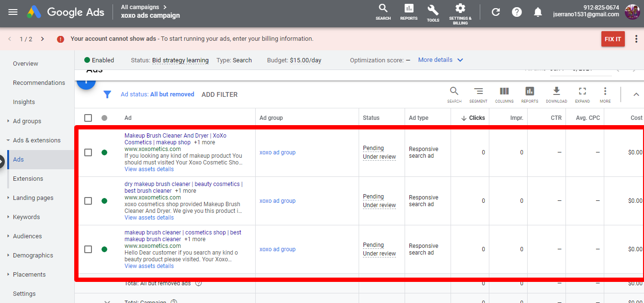Check the Makeup Brush Cleaner And Dryer ad
The image size is (644, 303).
point(88,152)
